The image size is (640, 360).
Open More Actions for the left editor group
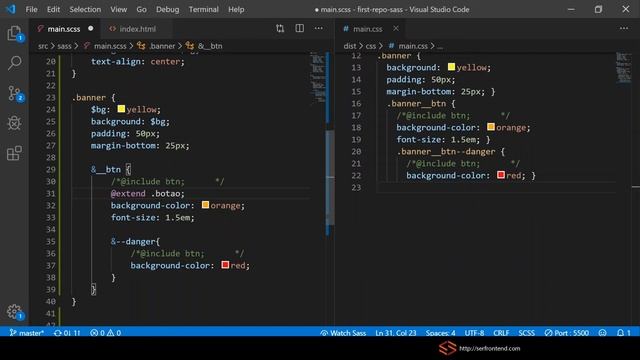(319, 29)
